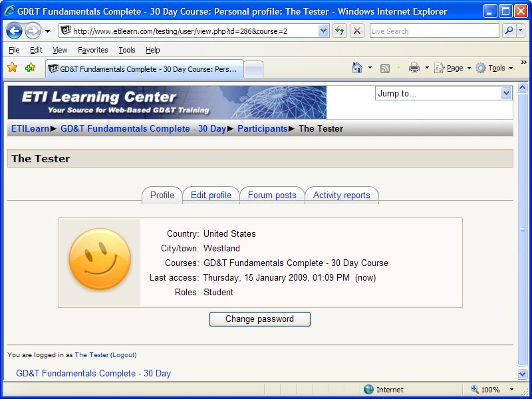Open the Page command menu
The height and width of the screenshot is (399, 532).
(x=453, y=68)
